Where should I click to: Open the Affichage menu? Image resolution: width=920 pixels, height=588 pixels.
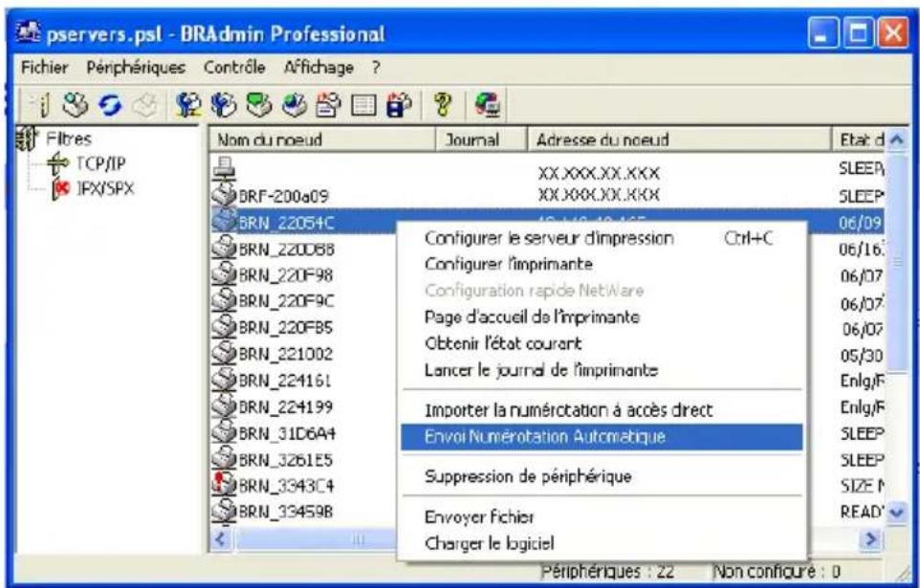tap(318, 68)
